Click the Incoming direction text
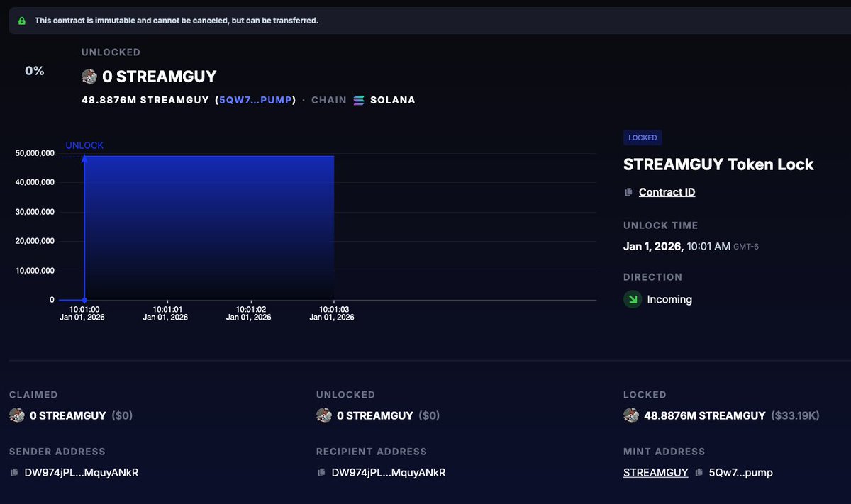Screen dimensions: 851x504 pyautogui.click(x=669, y=299)
